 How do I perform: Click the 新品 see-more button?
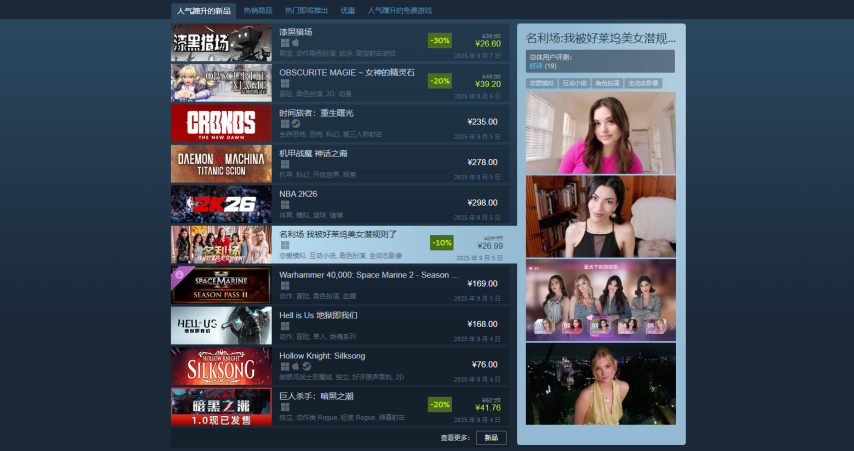(491, 438)
